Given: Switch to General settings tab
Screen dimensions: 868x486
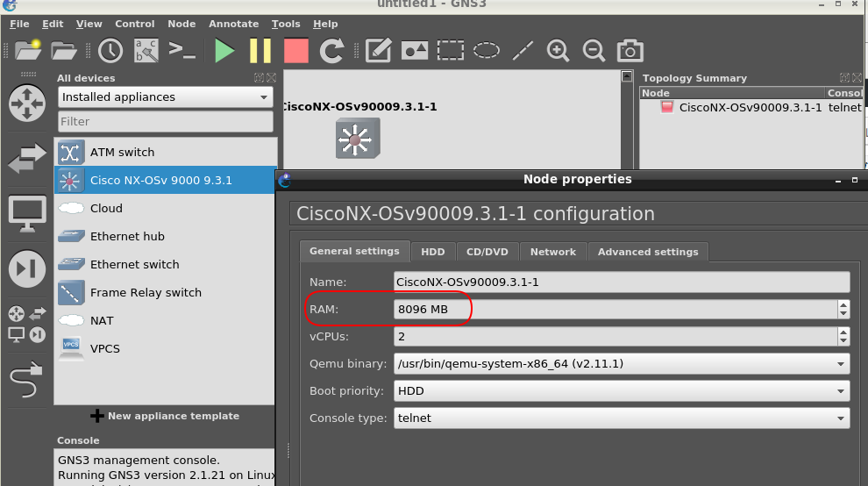Looking at the screenshot, I should pos(354,251).
